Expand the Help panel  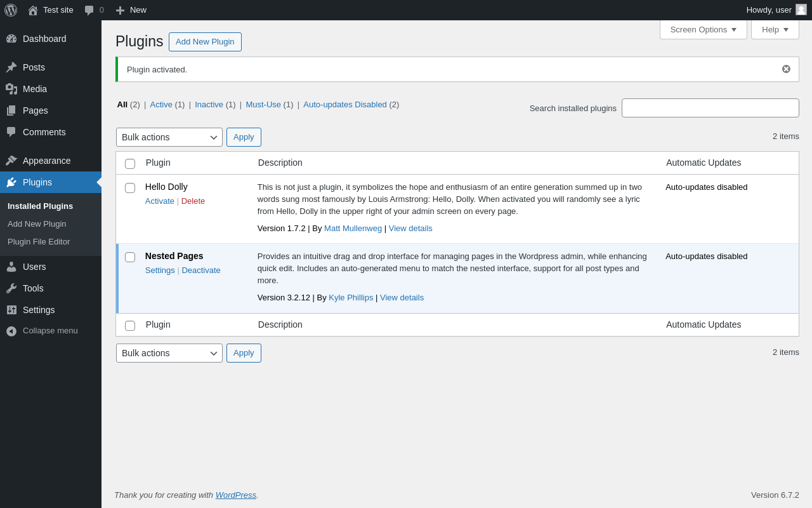tap(775, 29)
